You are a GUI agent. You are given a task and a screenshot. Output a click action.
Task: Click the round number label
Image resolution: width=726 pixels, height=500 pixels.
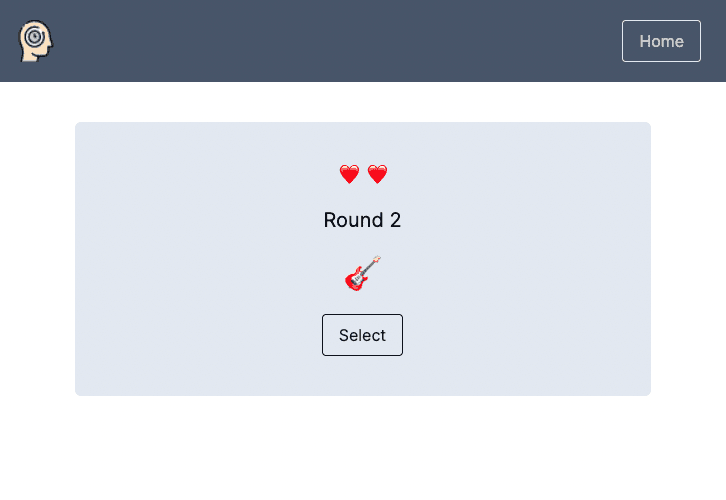[362, 220]
